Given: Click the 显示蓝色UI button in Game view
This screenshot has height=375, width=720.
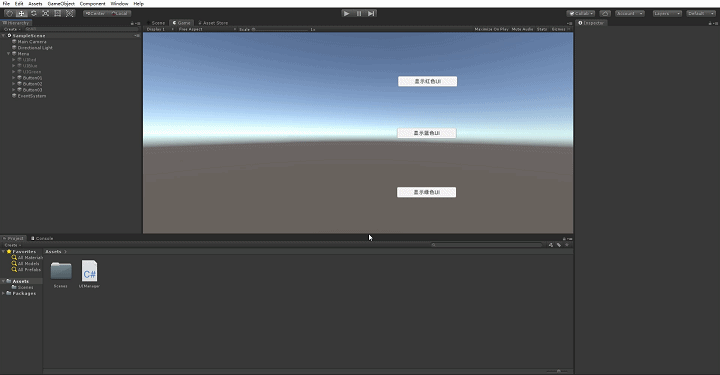Looking at the screenshot, I should click(427, 133).
